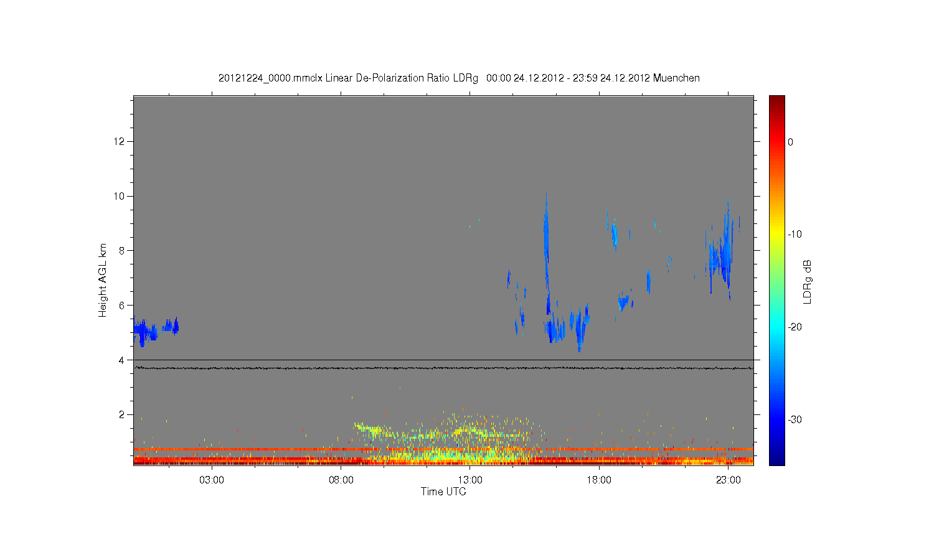
Task: Click the colorbar value 0
Action: point(790,142)
